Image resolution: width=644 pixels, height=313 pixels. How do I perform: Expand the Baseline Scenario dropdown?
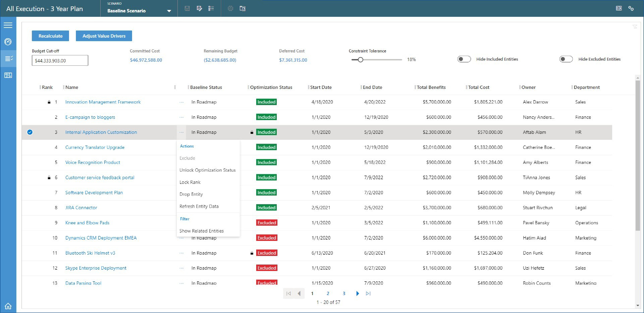click(x=169, y=11)
